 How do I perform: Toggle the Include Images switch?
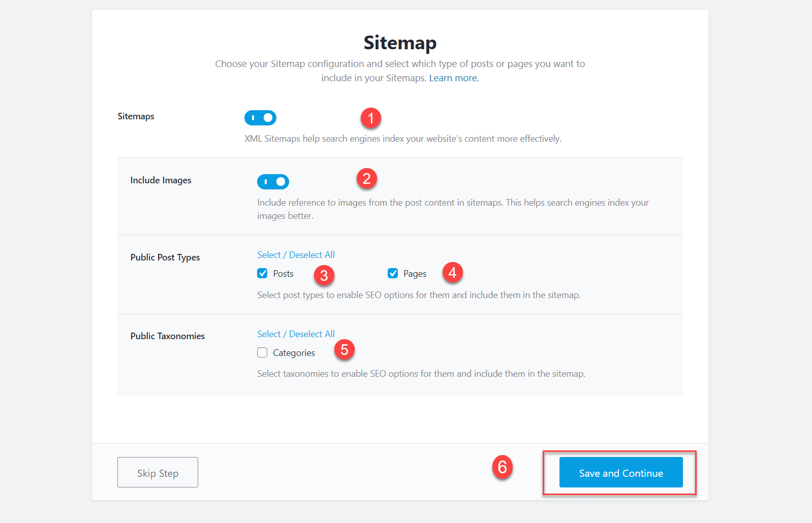[x=273, y=182]
